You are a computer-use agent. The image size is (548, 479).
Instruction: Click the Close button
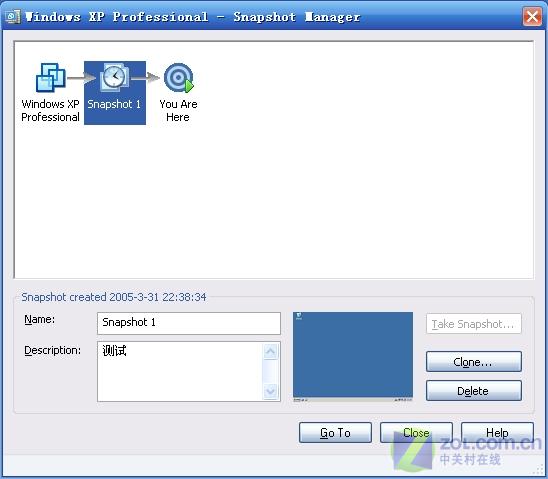(x=416, y=433)
